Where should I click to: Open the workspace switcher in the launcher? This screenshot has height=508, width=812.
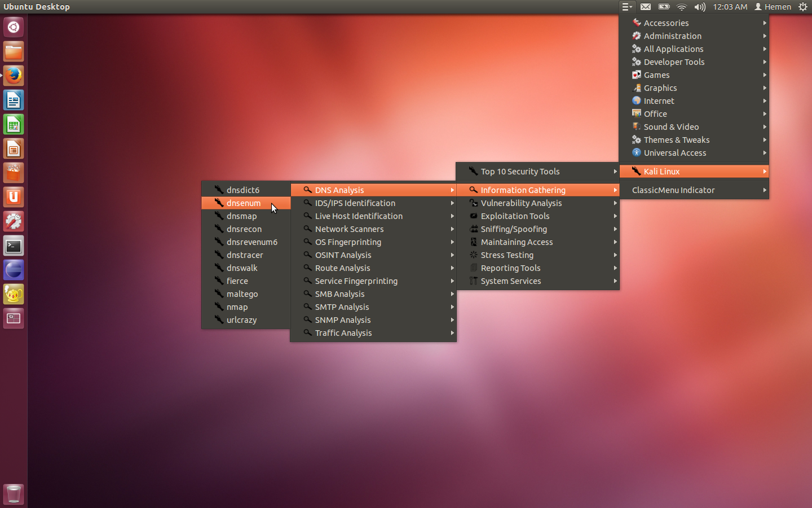[x=14, y=318]
